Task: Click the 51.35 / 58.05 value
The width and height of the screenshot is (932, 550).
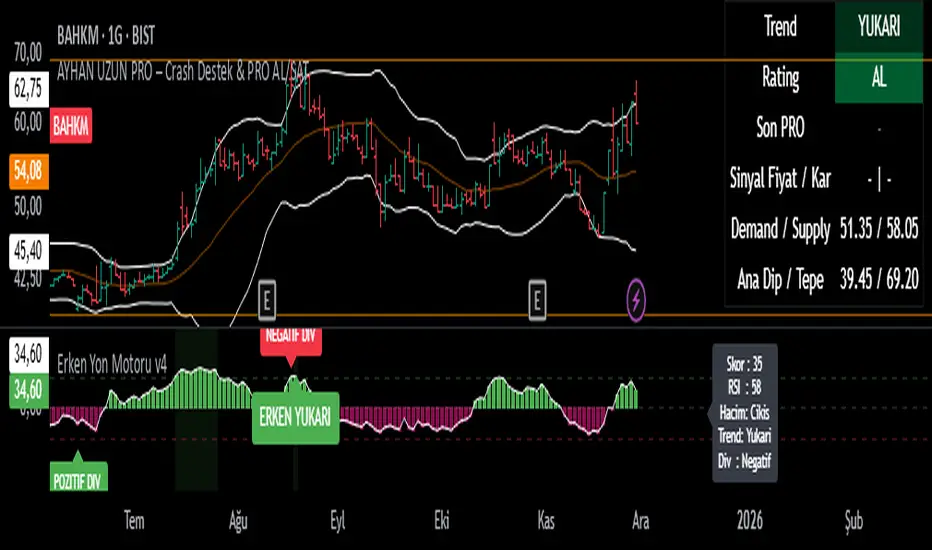Action: tap(879, 229)
